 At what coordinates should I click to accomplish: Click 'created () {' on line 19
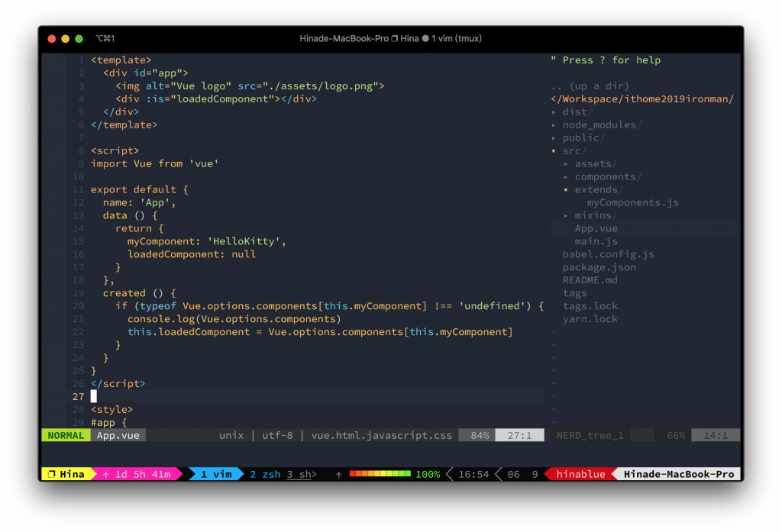[x=139, y=293]
